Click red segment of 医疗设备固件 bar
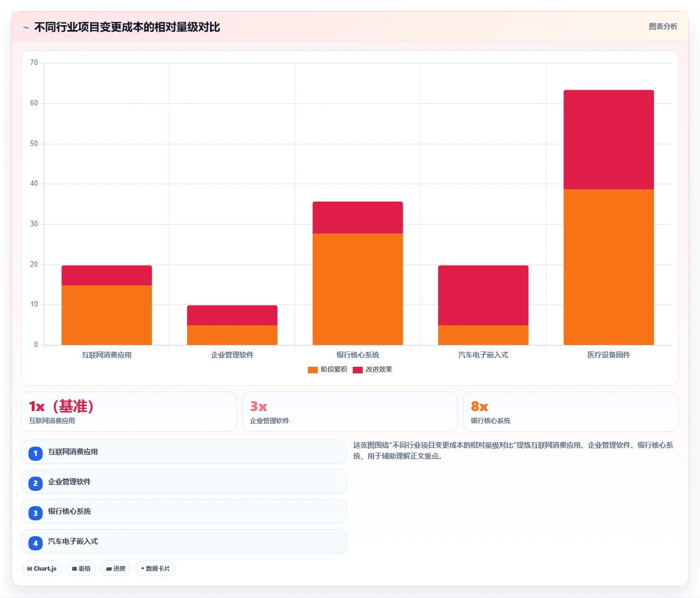The image size is (700, 598). (x=609, y=139)
